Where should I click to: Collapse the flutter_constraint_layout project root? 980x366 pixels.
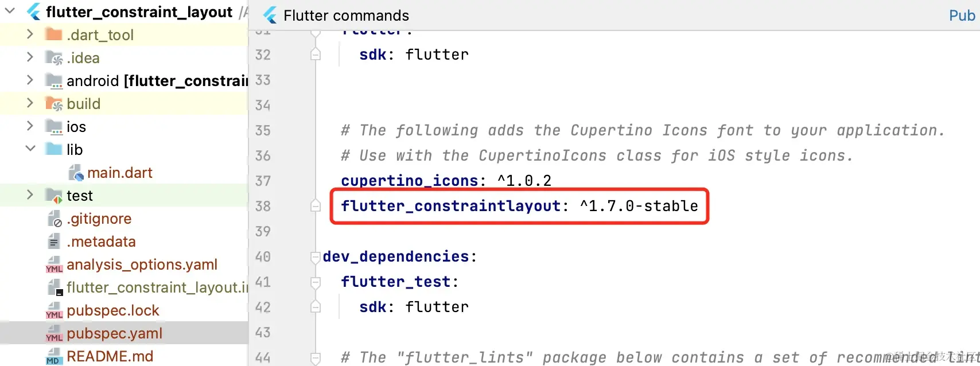10,11
